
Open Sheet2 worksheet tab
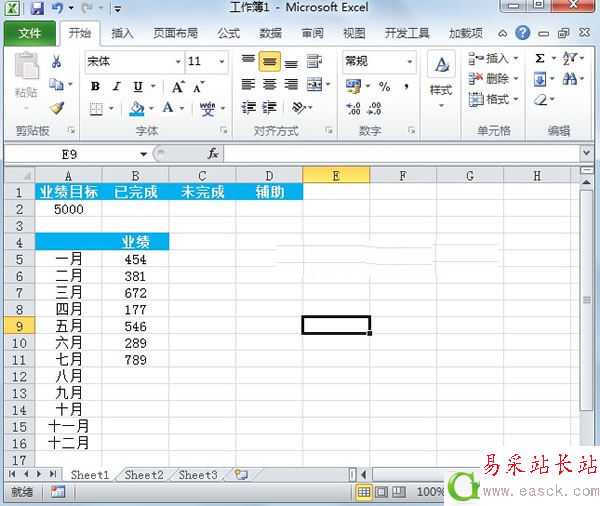pos(144,475)
